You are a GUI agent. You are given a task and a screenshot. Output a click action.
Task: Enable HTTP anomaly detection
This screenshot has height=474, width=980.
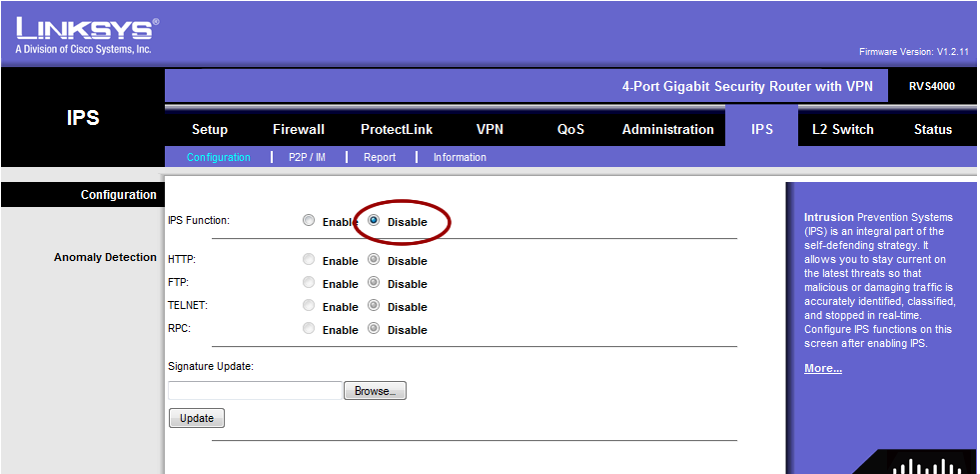[309, 260]
